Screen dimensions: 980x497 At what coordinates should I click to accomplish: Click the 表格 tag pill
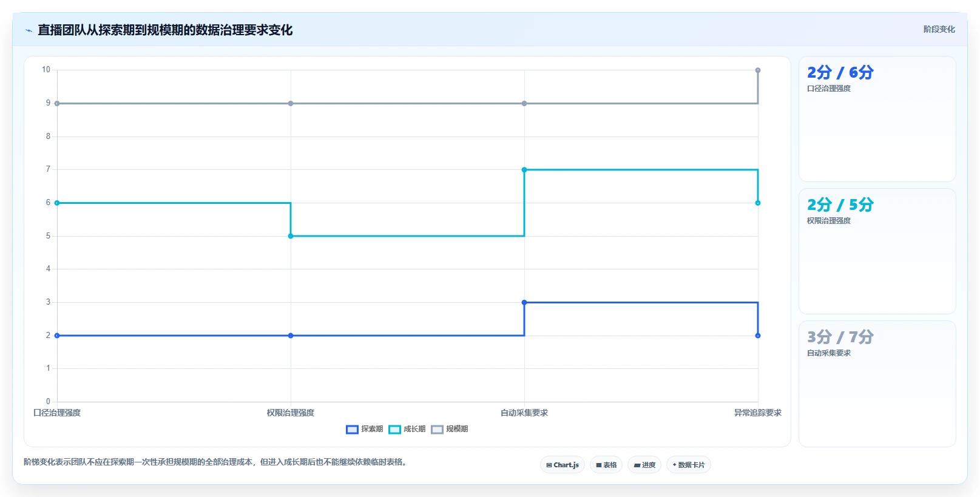coord(606,465)
